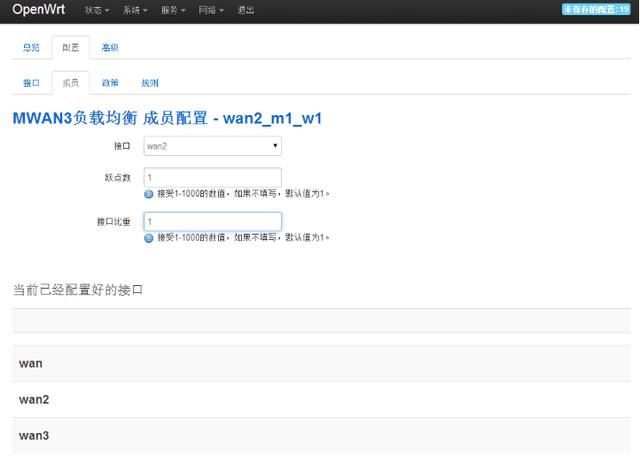Open the 服务 (Services) menu
The image size is (640, 464).
[x=173, y=10]
